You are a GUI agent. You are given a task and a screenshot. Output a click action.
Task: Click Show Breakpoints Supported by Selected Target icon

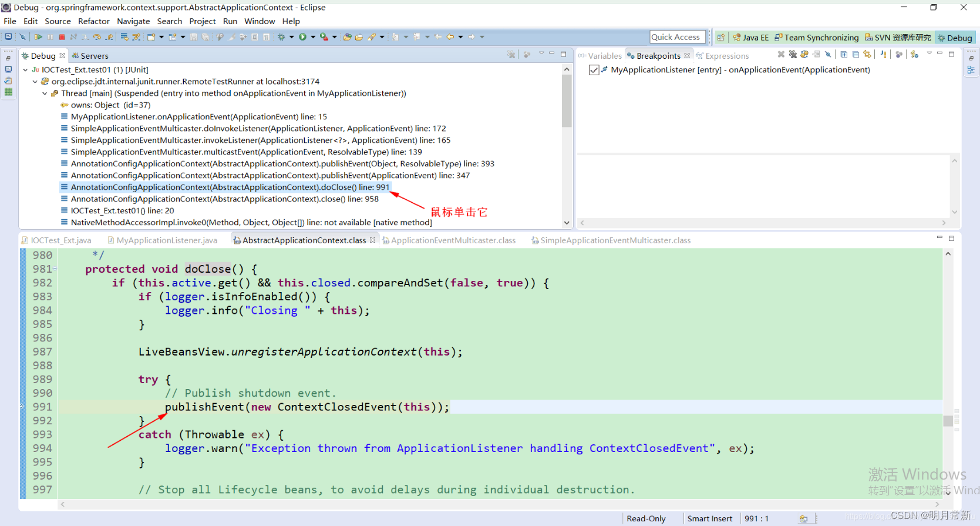(804, 54)
